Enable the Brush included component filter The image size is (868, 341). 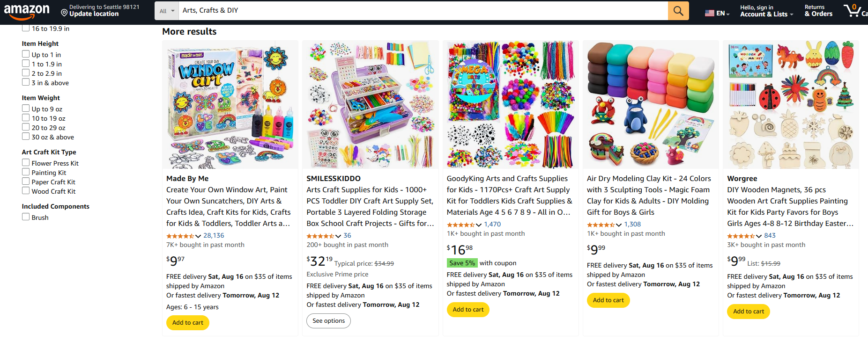[26, 217]
